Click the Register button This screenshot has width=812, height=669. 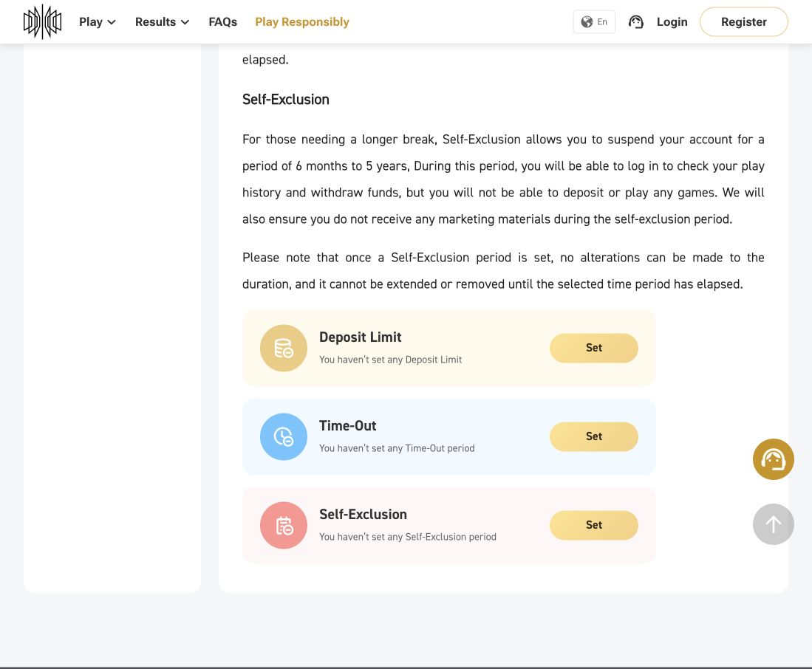click(743, 21)
